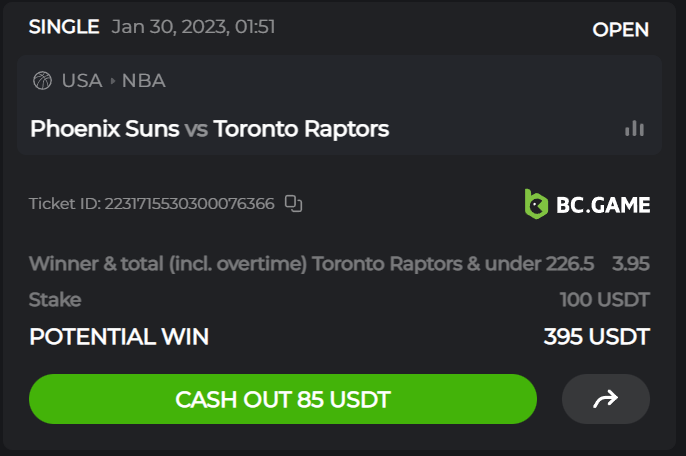Copy the ticket ID with copy icon
The height and width of the screenshot is (456, 686).
click(x=293, y=204)
